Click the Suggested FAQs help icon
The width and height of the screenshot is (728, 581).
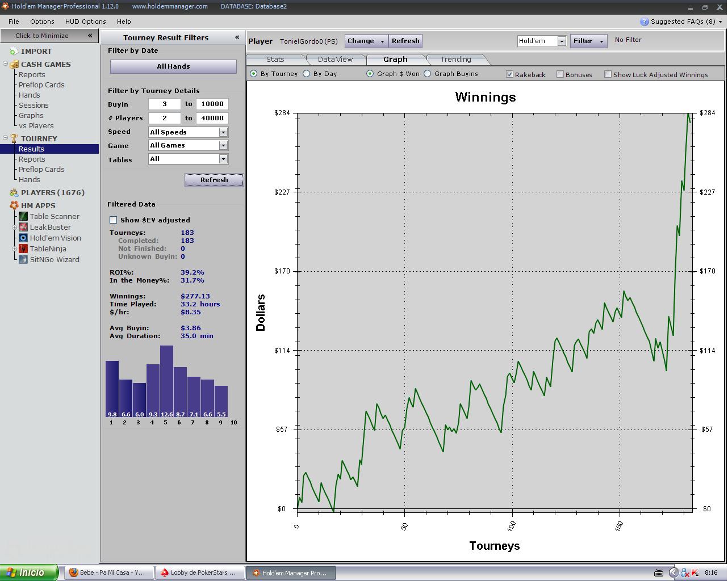644,22
